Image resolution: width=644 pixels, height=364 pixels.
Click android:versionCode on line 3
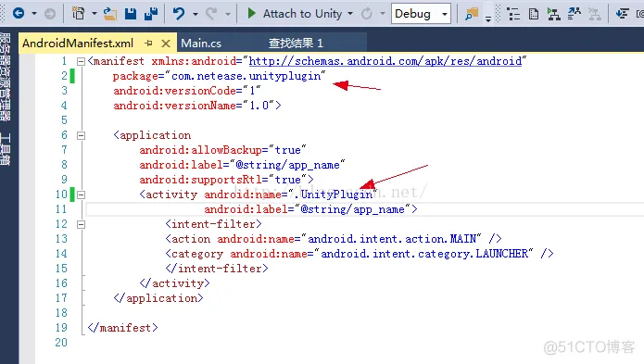(174, 91)
